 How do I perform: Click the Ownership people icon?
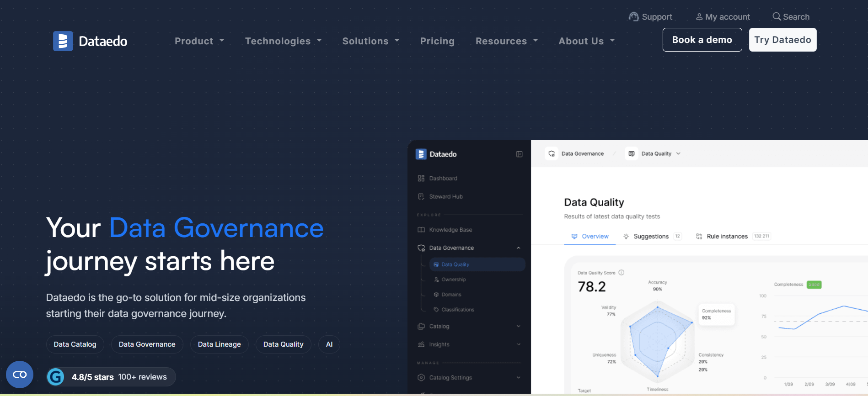[x=436, y=280]
